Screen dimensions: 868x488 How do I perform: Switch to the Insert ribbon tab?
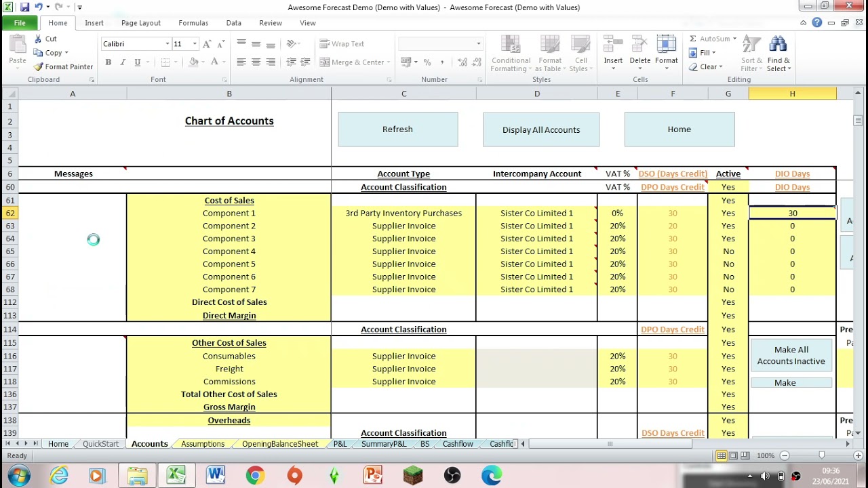point(94,23)
